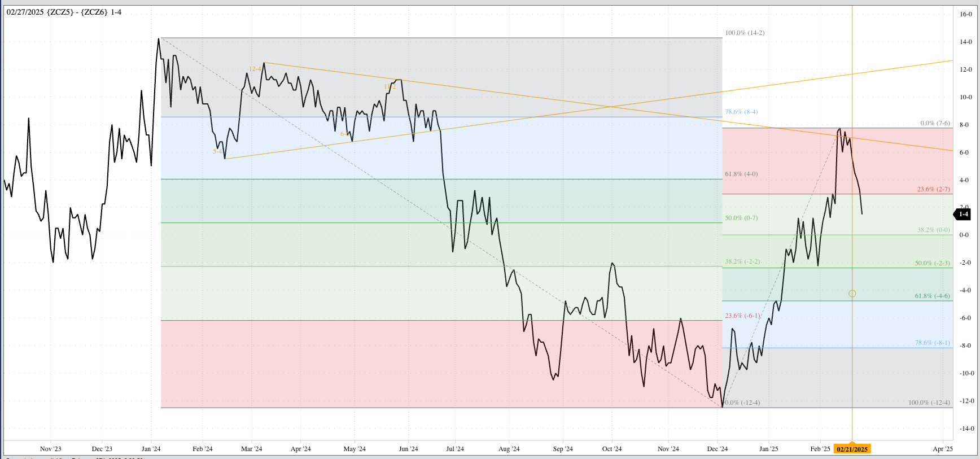Click the orange 5-4 trendline anchor label

pyautogui.click(x=217, y=151)
